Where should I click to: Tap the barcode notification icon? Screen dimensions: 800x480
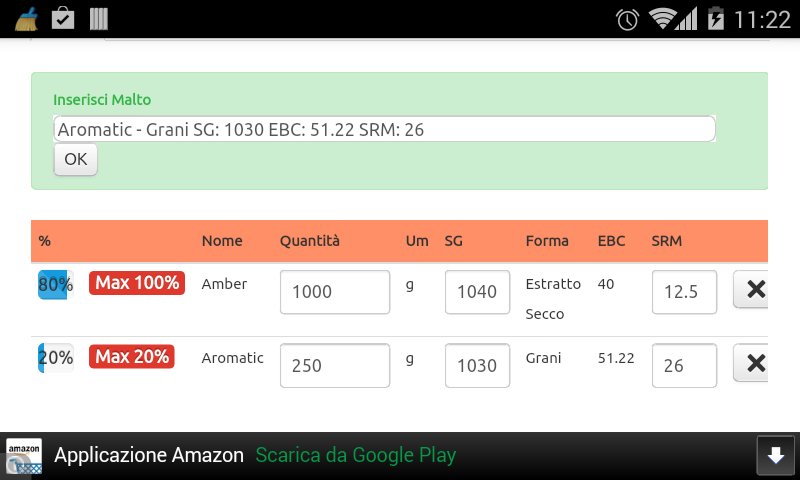(x=98, y=19)
